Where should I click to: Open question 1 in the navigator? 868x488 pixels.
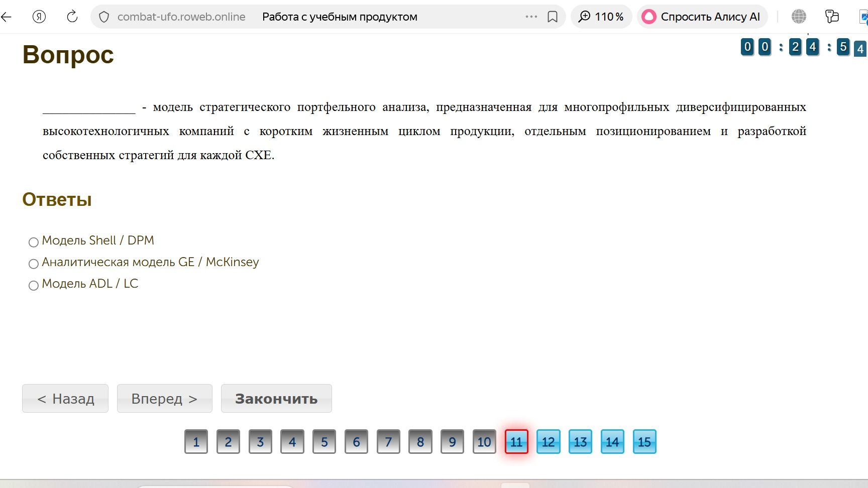click(196, 442)
